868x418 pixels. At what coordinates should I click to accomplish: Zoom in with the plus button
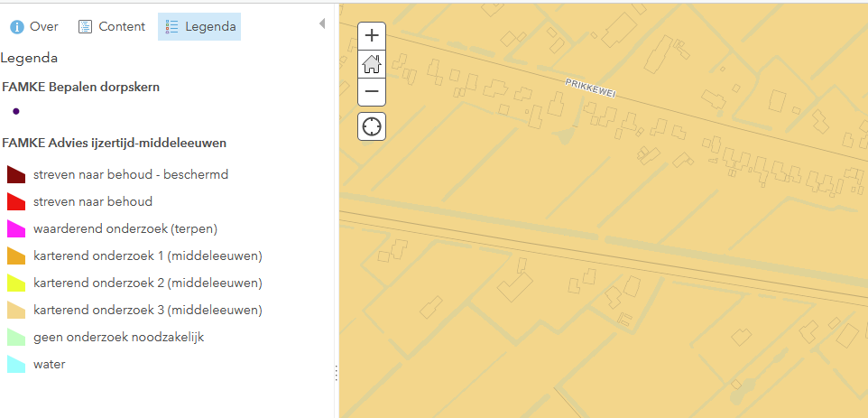pyautogui.click(x=372, y=36)
